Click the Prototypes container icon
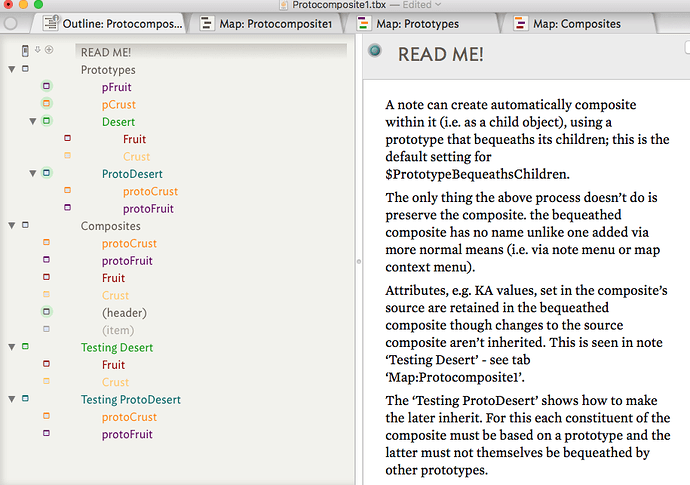690x485 pixels. [26, 69]
